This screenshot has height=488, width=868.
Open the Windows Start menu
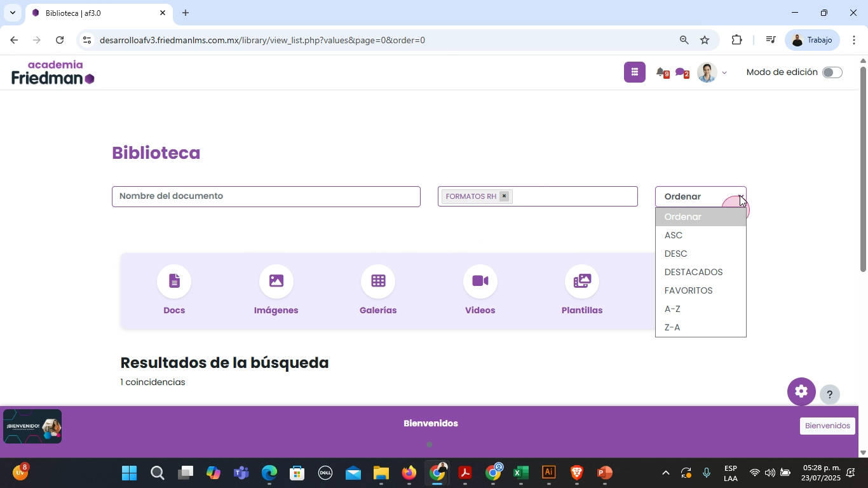[129, 473]
